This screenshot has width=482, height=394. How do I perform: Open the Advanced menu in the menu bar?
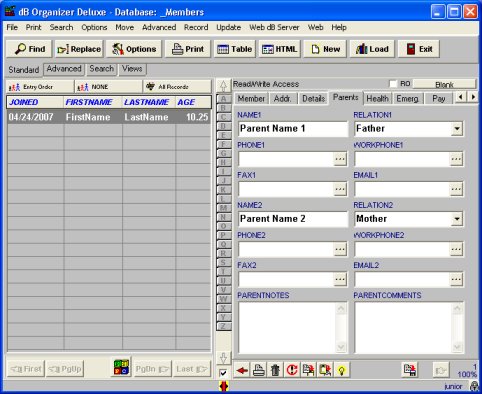[x=159, y=27]
